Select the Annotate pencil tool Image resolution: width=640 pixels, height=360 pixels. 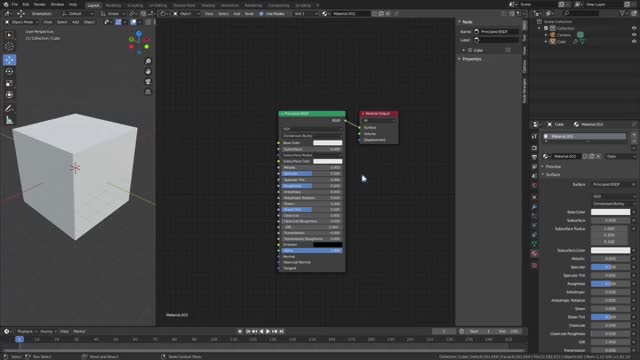pyautogui.click(x=9, y=109)
